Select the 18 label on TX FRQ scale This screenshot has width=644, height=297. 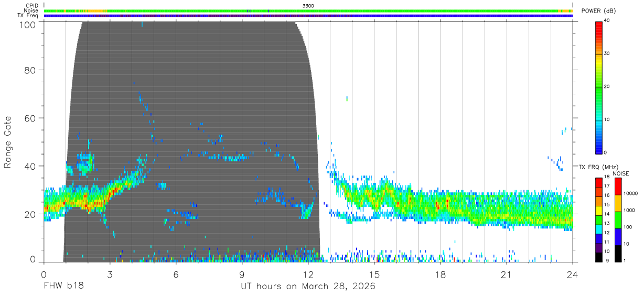pos(606,178)
